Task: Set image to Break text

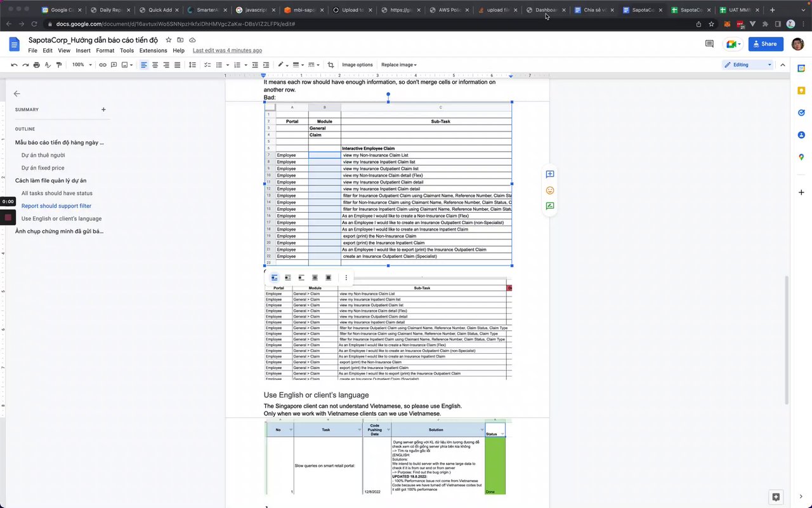Action: click(301, 277)
